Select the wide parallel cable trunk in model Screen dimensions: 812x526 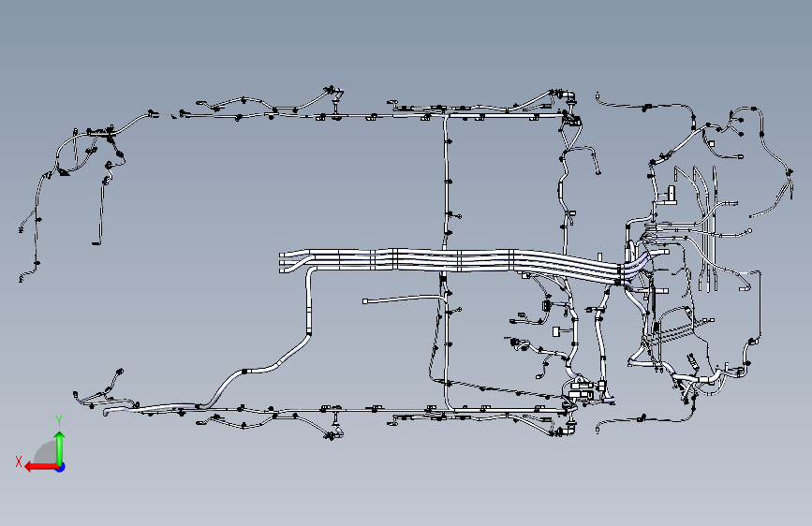coord(450,260)
